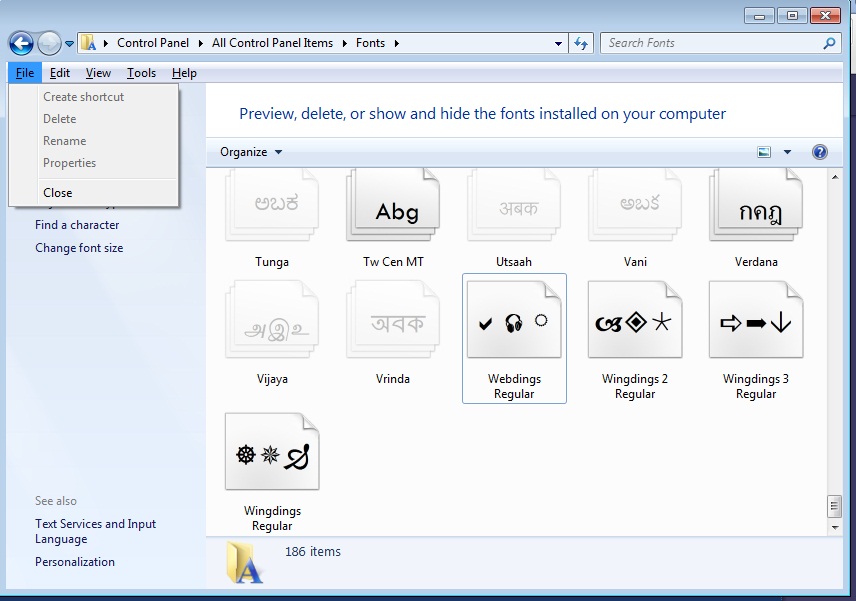
Task: Select the Tw Cen MT font icon
Action: pos(393,205)
